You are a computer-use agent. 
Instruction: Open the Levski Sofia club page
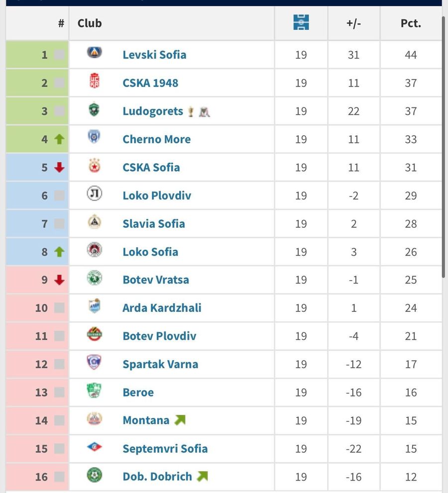pos(154,55)
